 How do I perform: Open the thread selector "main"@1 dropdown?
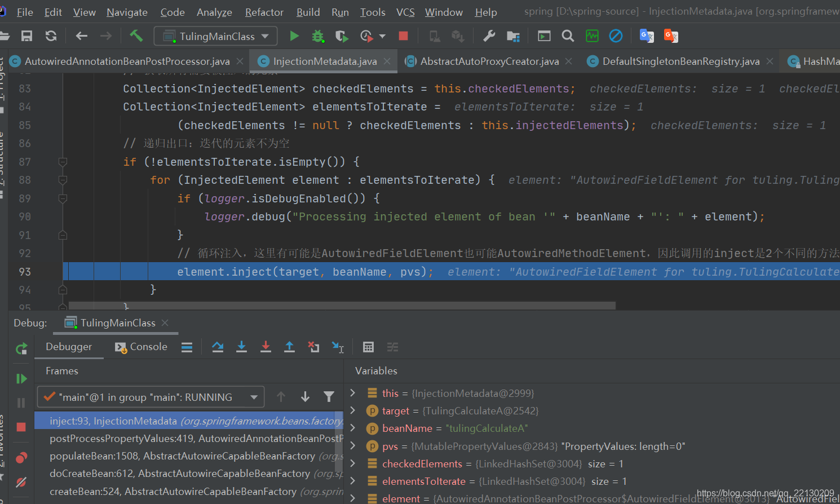click(151, 397)
